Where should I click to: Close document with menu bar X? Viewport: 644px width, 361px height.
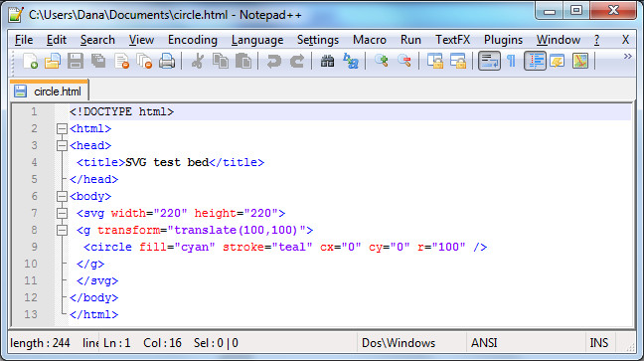click(x=625, y=40)
